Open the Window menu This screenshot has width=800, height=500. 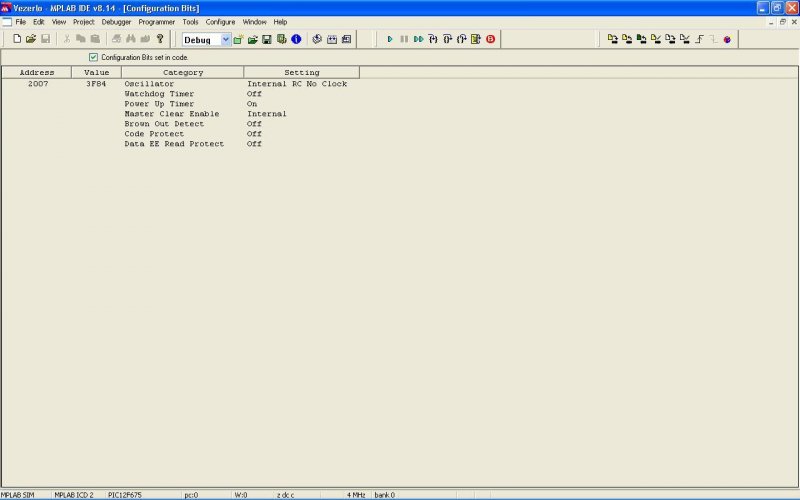(x=255, y=22)
